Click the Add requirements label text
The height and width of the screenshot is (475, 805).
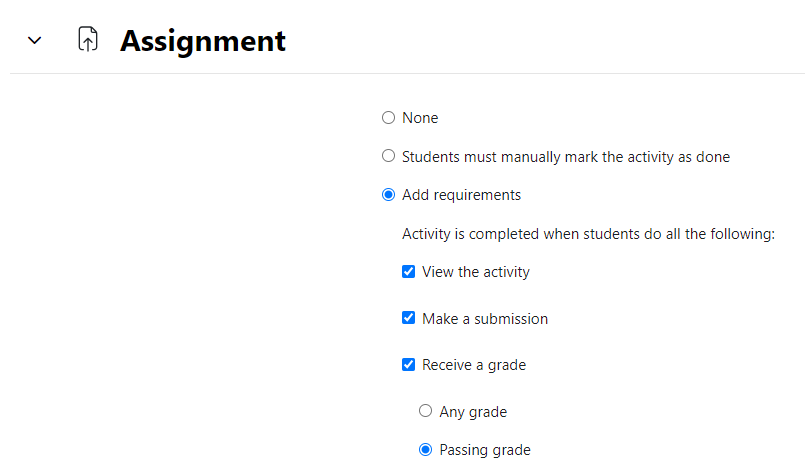click(x=461, y=195)
